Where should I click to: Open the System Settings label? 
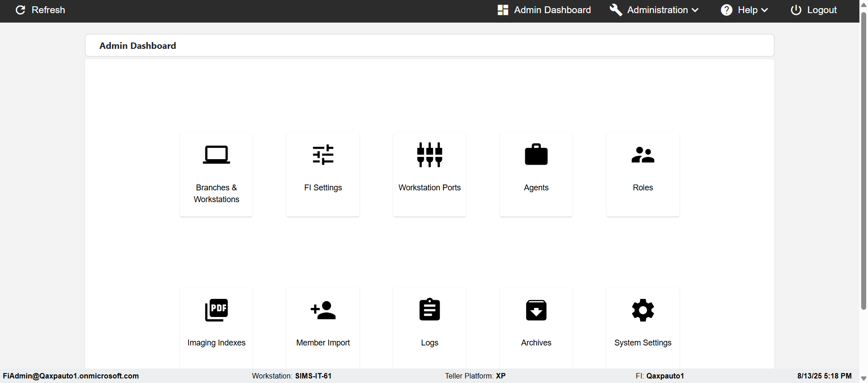click(643, 343)
